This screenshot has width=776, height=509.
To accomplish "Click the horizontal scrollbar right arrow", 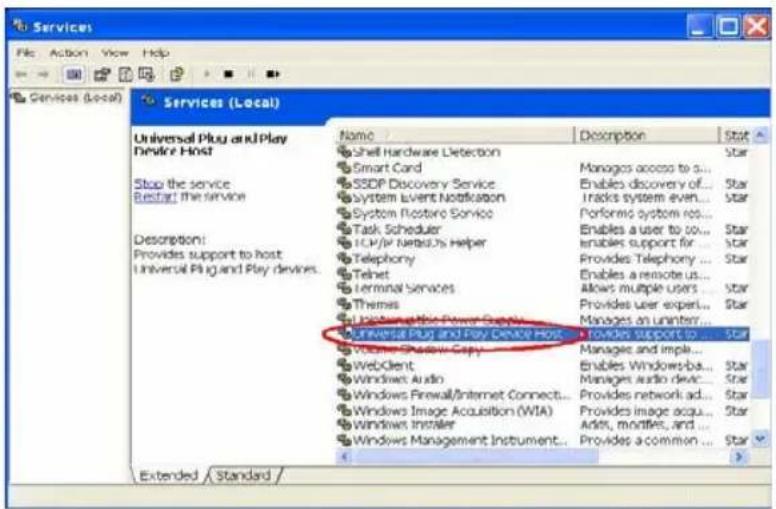I will tap(739, 456).
